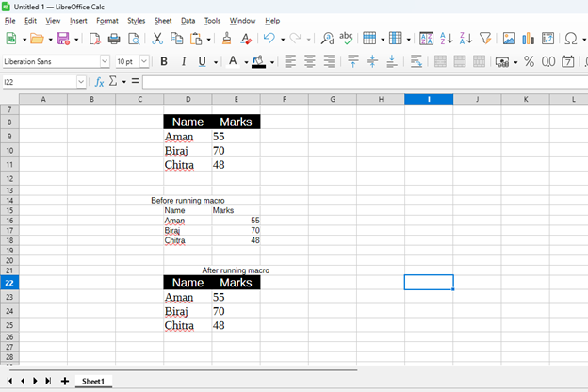Open the Tools menu

pyautogui.click(x=212, y=20)
